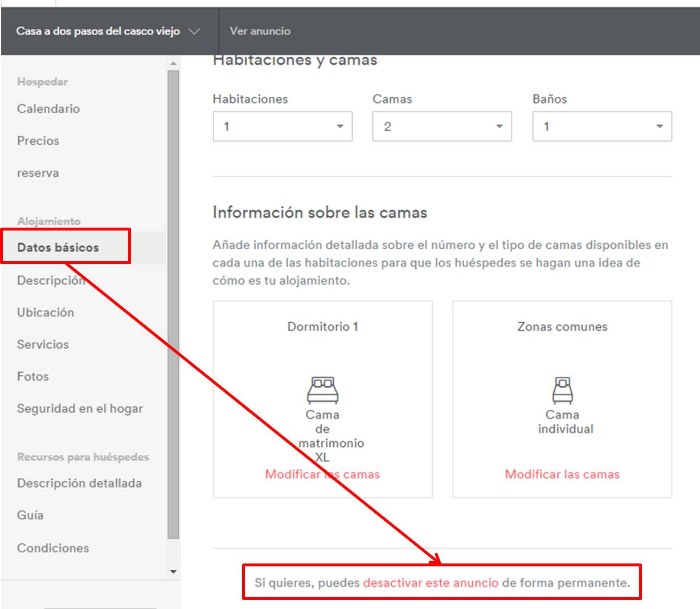Open Seguridad en el hogar
The width and height of the screenshot is (700, 609).
click(80, 409)
